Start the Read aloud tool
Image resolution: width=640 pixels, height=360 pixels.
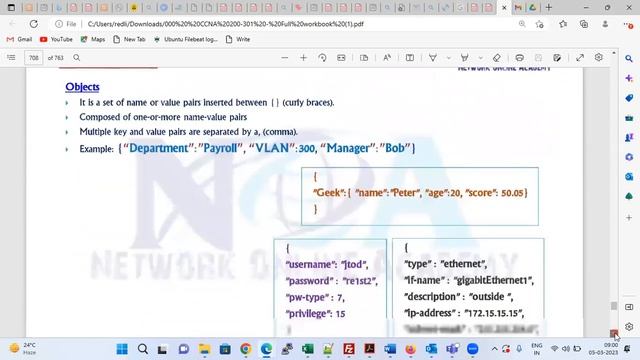387,58
